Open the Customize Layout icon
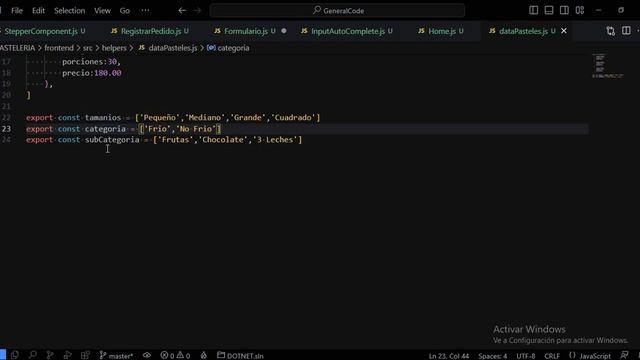 (x=580, y=10)
